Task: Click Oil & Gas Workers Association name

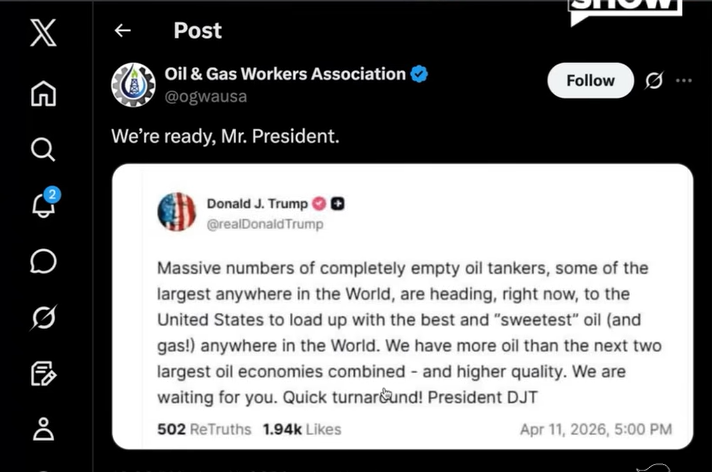Action: (x=285, y=74)
